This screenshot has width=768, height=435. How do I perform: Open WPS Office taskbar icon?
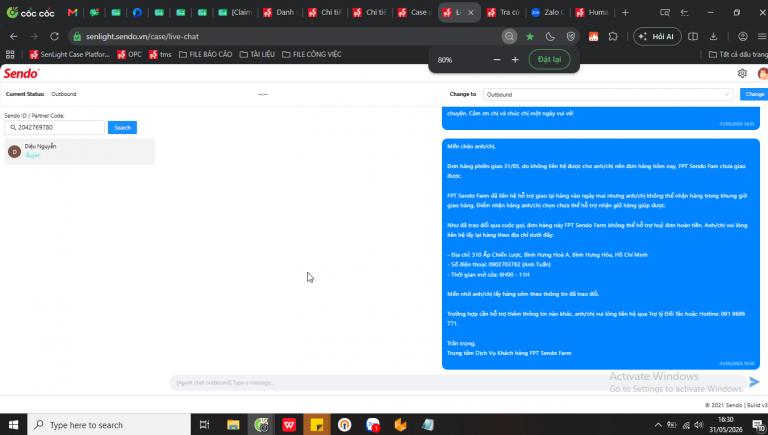pos(289,425)
